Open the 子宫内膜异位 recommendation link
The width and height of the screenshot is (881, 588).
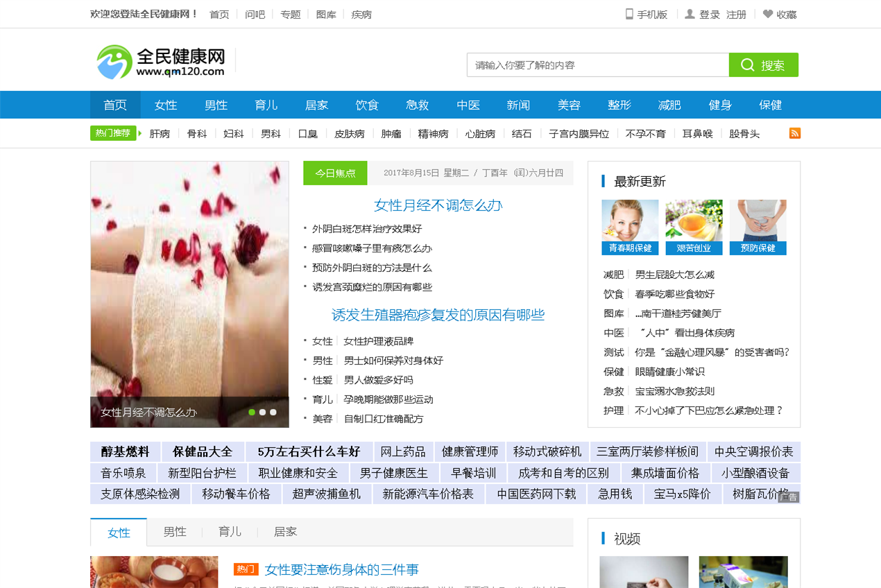(x=579, y=134)
